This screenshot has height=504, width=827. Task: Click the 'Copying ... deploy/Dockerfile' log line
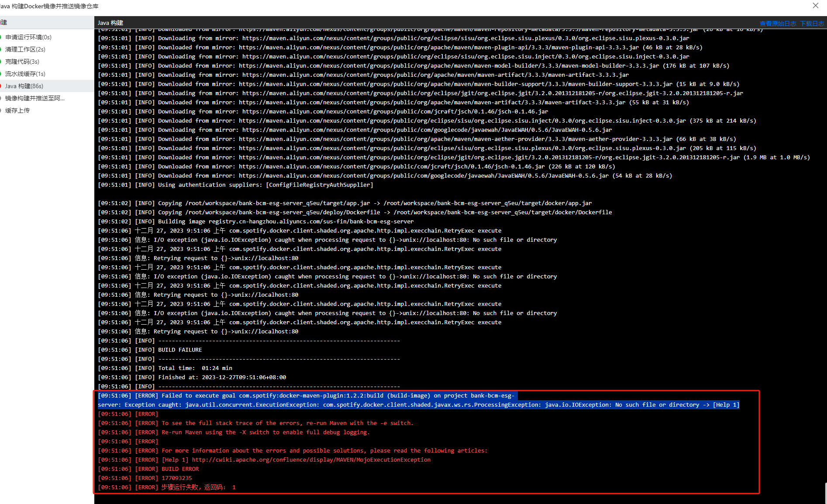click(x=355, y=213)
